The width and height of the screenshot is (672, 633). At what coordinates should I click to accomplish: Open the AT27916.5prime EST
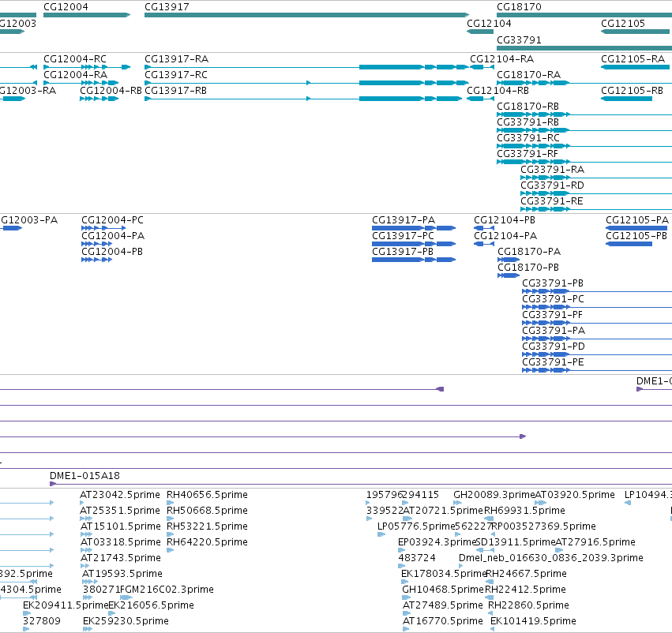click(595, 542)
